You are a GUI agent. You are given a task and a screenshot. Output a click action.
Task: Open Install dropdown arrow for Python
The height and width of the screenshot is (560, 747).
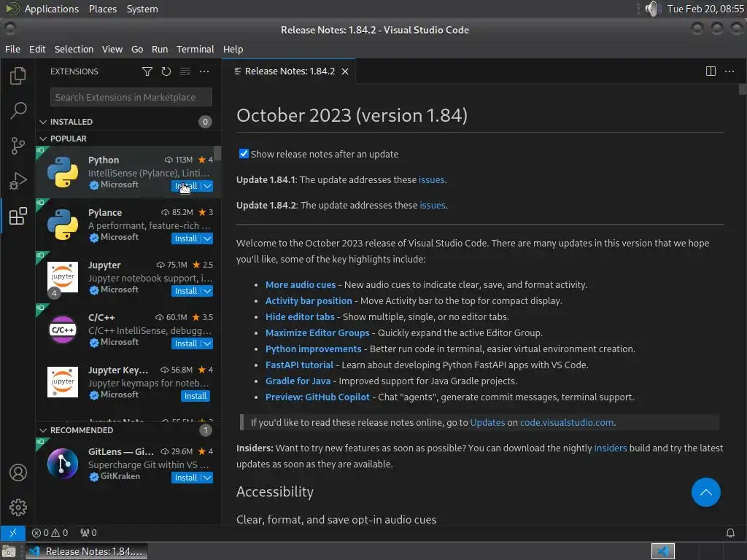pyautogui.click(x=207, y=186)
